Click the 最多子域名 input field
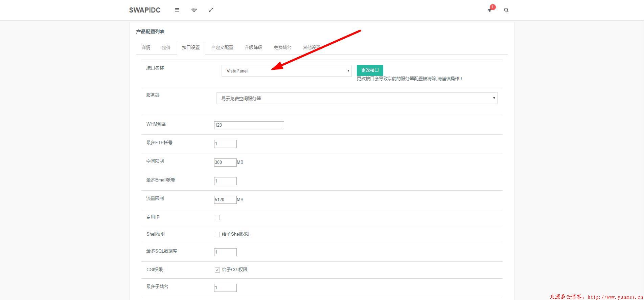 [x=225, y=288]
